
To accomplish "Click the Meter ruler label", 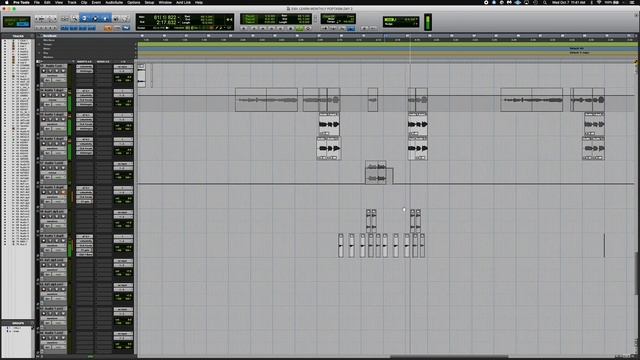I will 47,49.
